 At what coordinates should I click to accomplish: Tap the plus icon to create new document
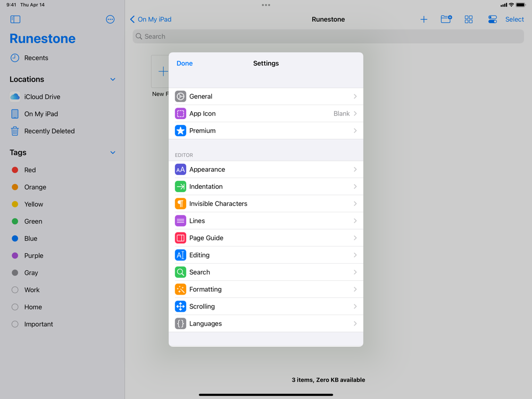pyautogui.click(x=424, y=19)
